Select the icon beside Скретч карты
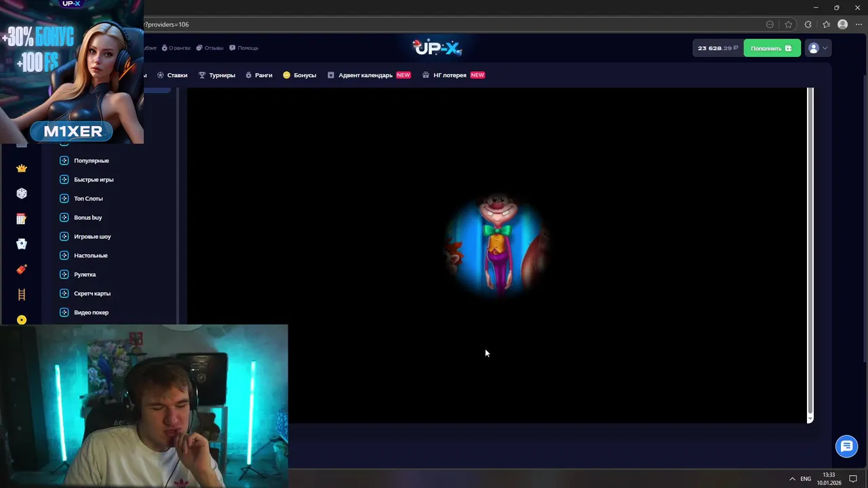This screenshot has width=868, height=488. pos(64,293)
